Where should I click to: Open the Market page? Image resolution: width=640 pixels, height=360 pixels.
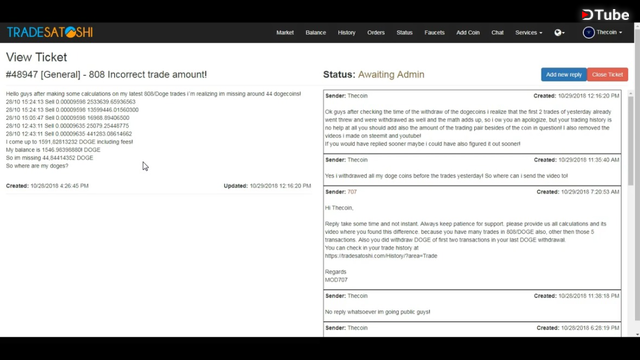[x=285, y=33]
